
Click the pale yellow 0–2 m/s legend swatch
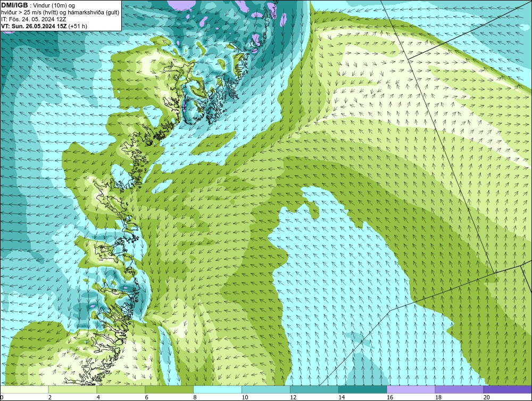tap(24, 389)
